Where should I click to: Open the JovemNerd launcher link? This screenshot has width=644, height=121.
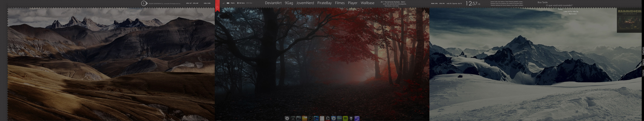[x=305, y=3]
